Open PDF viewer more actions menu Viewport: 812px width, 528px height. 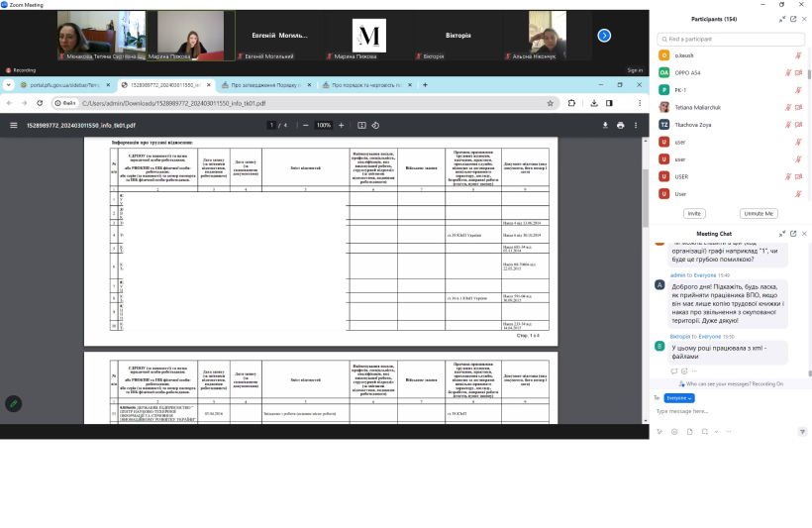636,126
